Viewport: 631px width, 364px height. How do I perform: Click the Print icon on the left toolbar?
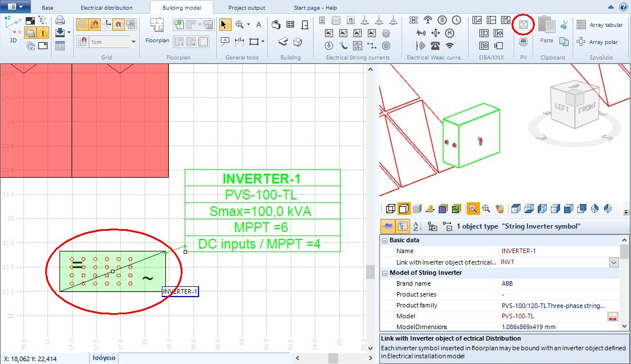[59, 21]
